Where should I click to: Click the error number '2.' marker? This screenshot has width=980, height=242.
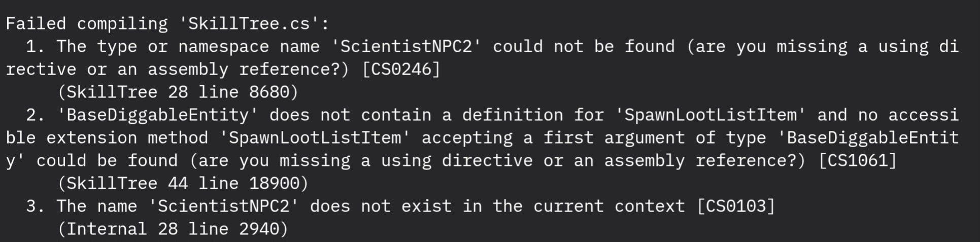point(35,115)
